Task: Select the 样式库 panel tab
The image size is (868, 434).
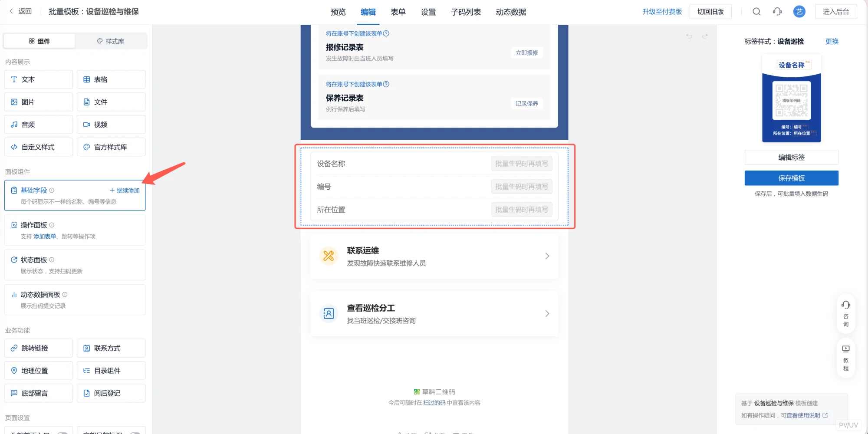Action: 111,41
